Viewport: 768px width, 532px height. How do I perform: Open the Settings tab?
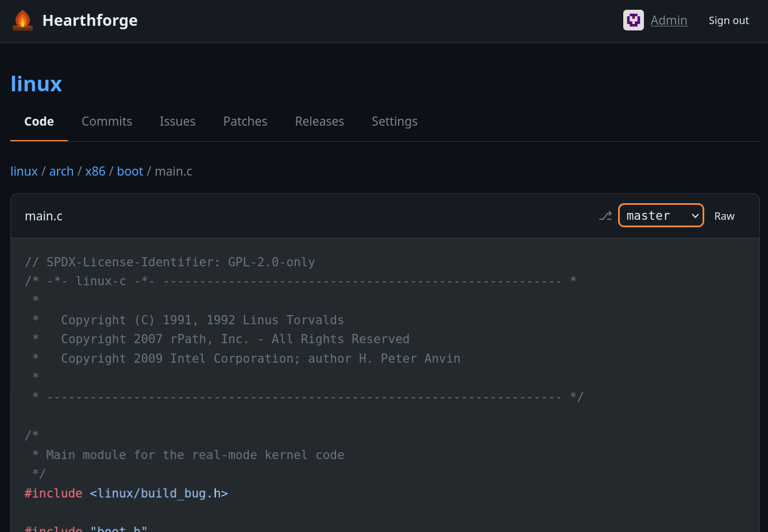click(395, 121)
